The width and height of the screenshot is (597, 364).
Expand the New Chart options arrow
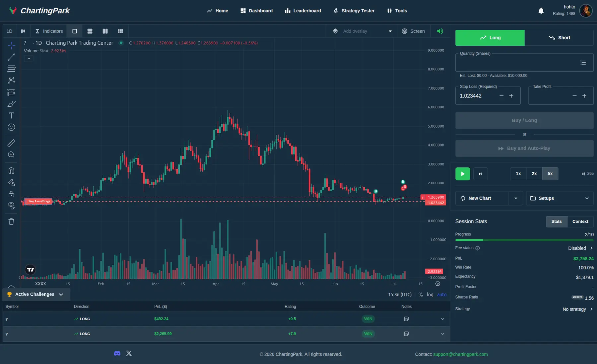click(516, 198)
